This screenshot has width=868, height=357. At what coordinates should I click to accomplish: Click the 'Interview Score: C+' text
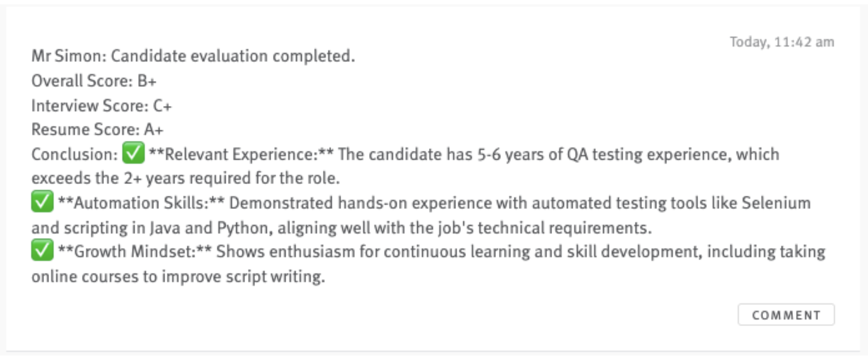(101, 105)
